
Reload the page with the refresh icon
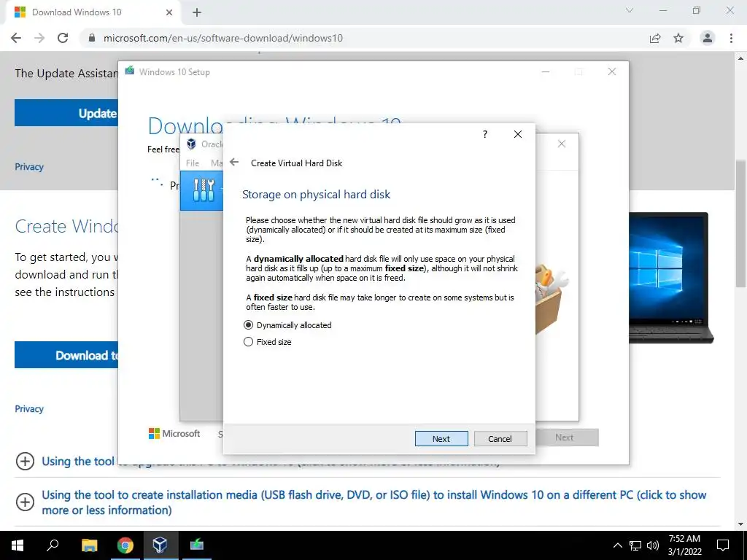(x=63, y=38)
